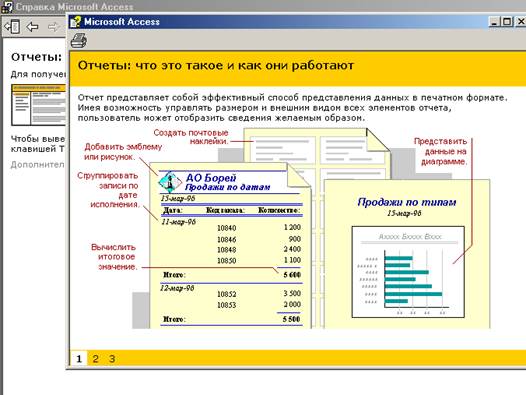Click the 'Дата:' column header in report
The width and height of the screenshot is (526, 395).
pyautogui.click(x=172, y=210)
